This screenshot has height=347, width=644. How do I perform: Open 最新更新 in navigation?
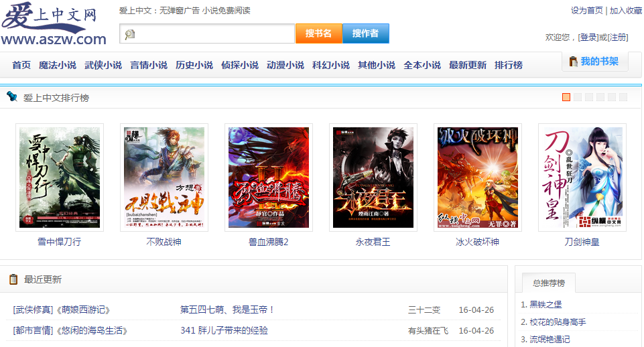click(x=468, y=65)
